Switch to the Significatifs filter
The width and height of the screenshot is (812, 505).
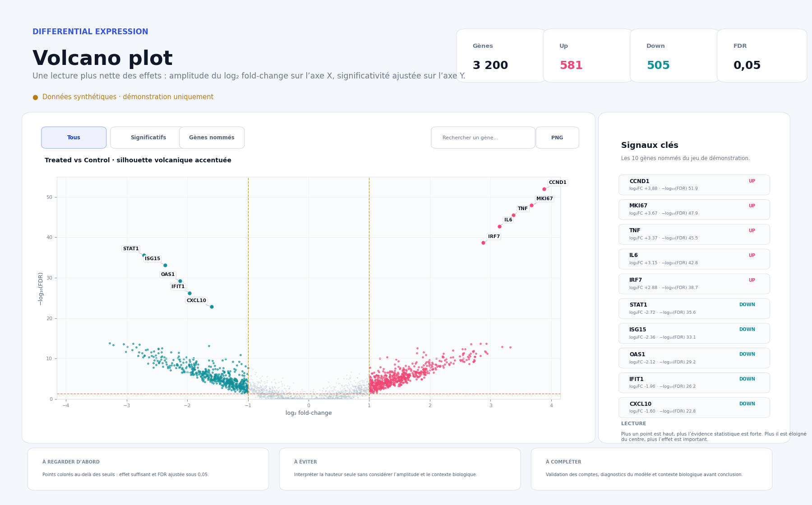[148, 138]
